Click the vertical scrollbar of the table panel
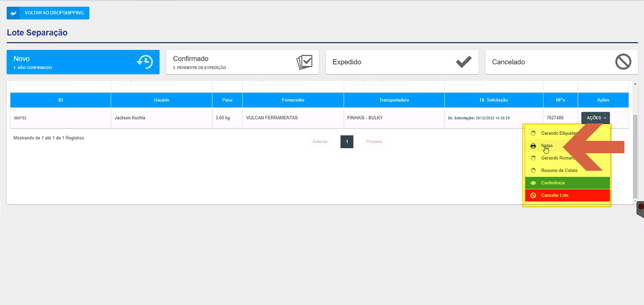Image resolution: width=644 pixels, height=305 pixels. point(635,141)
